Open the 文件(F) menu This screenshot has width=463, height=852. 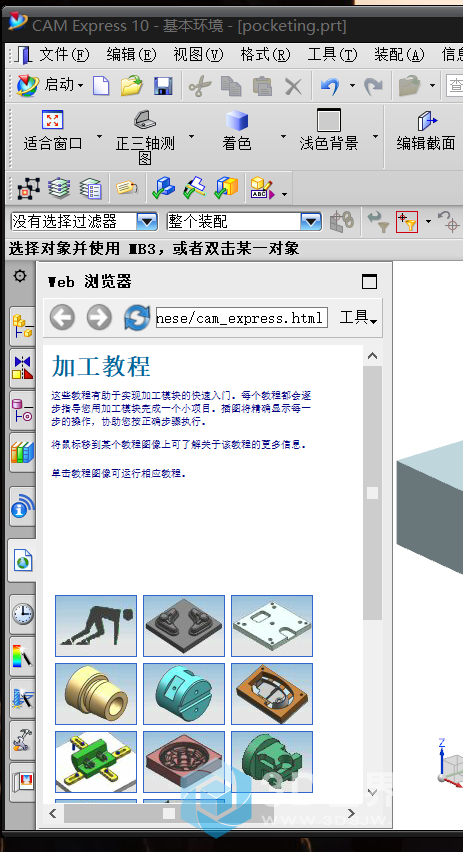point(64,54)
